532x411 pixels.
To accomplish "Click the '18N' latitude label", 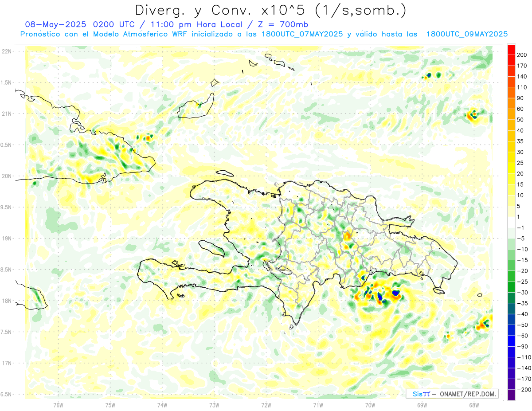I will pos(7,301).
